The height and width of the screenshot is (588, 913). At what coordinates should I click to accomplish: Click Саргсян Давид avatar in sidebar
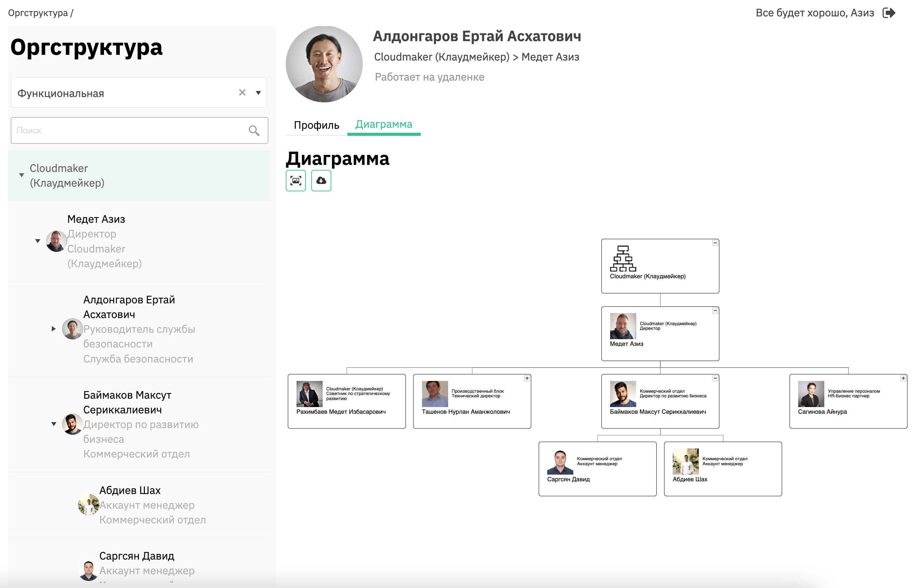point(89,570)
